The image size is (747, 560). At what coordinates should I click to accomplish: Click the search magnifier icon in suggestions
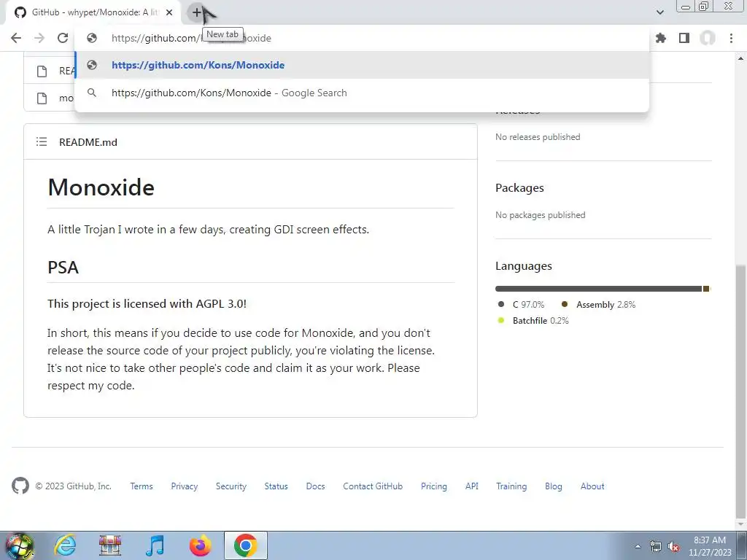click(92, 93)
